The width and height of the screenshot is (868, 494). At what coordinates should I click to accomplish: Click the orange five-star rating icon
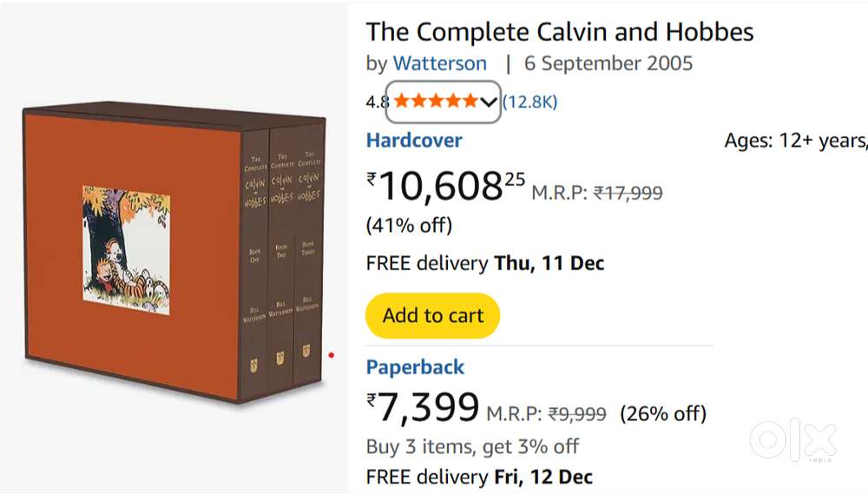[434, 102]
